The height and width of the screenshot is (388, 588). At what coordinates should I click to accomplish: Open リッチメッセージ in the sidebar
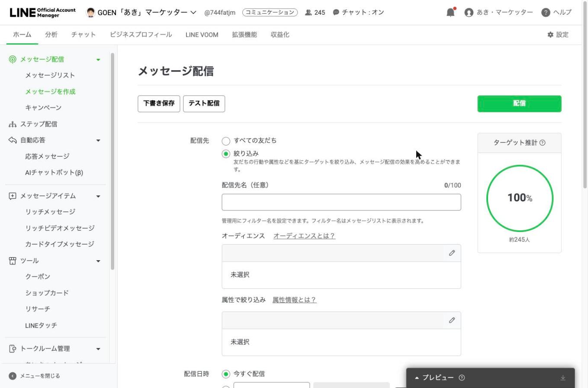pyautogui.click(x=50, y=212)
